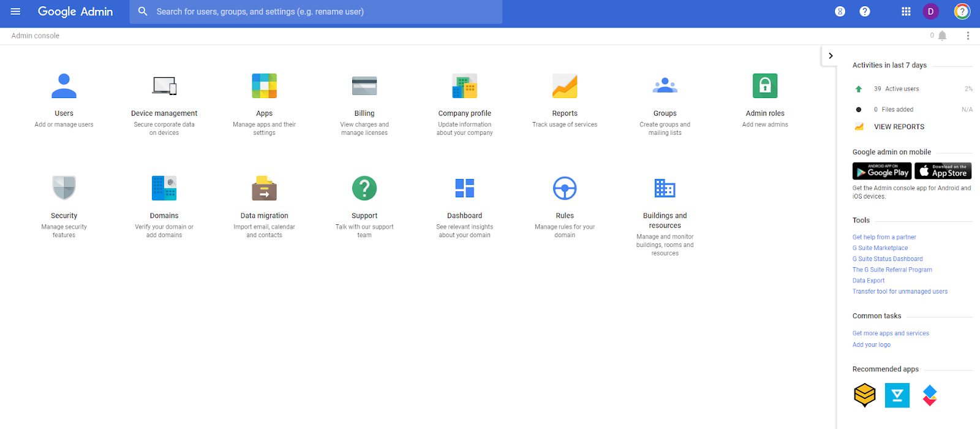The width and height of the screenshot is (980, 429).
Task: Open the Google apps grid launcher
Action: tap(906, 12)
